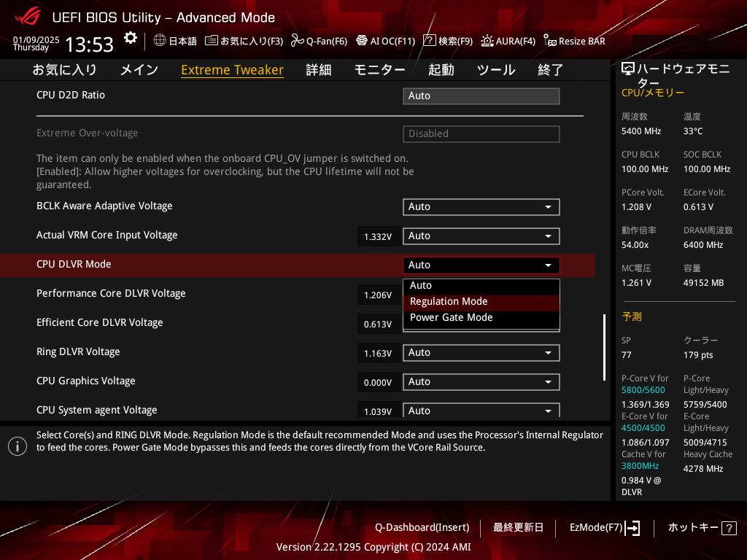Viewport: 747px width, 560px height.
Task: Expand BCLK Aware Adaptive Voltage dropdown
Action: pos(481,207)
